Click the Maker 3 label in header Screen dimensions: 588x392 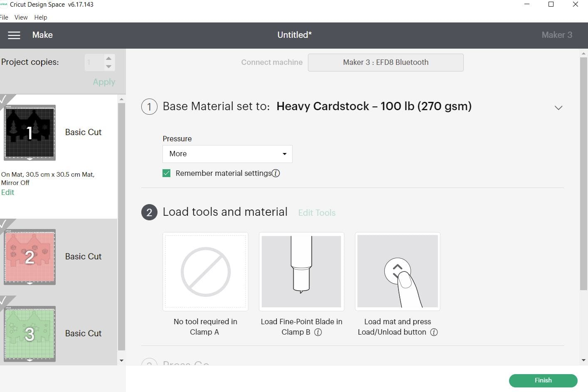557,35
